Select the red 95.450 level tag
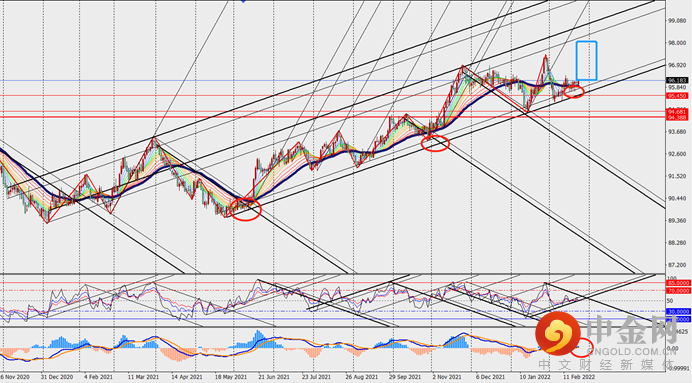The image size is (692, 383). click(677, 96)
